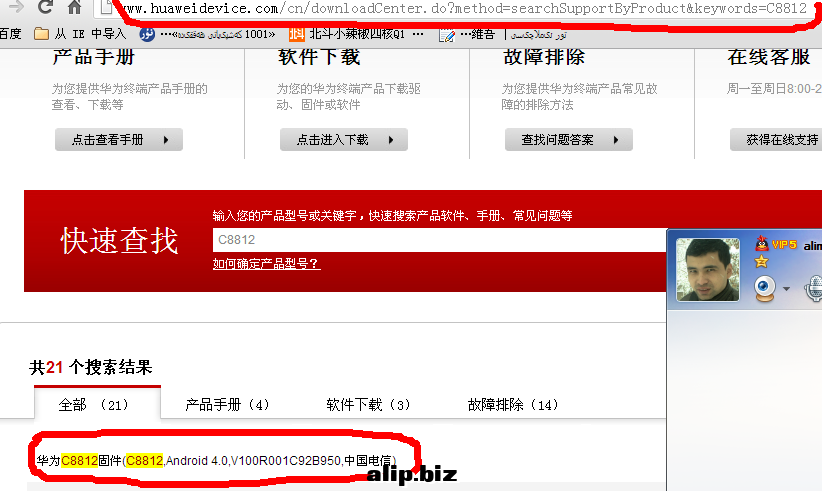Click the 查找问题答案 button
822x491 pixels.
(x=569, y=140)
